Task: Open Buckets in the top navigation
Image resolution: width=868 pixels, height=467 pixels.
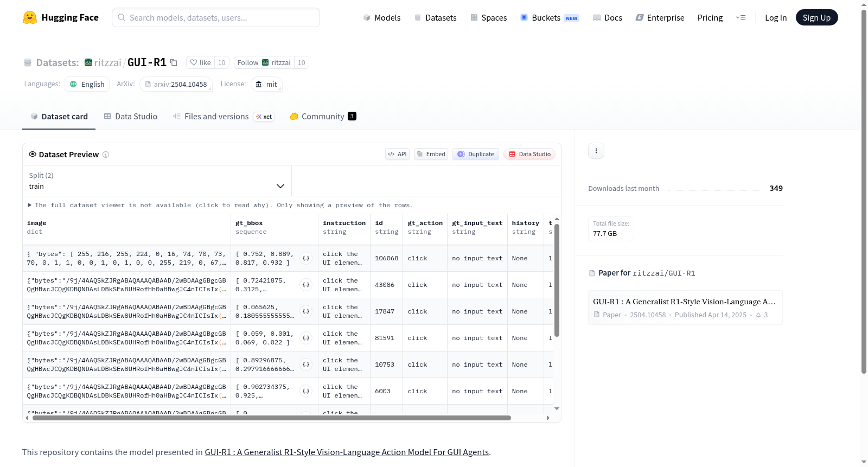Action: click(550, 17)
